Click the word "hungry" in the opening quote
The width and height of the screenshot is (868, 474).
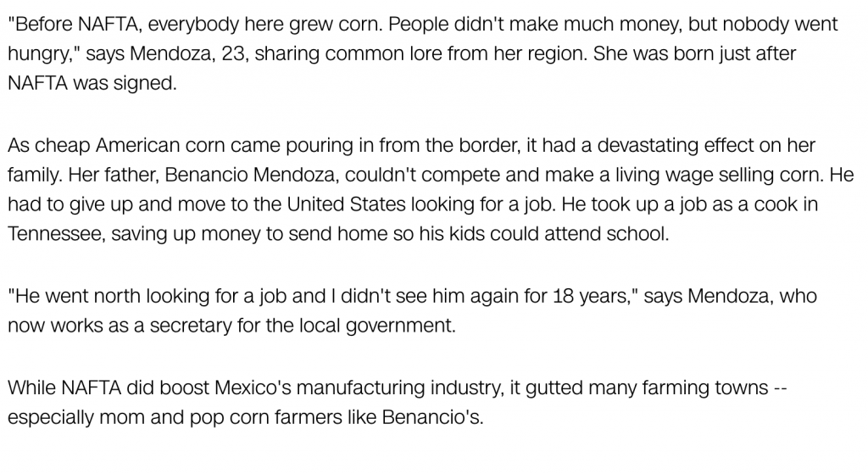(40, 53)
